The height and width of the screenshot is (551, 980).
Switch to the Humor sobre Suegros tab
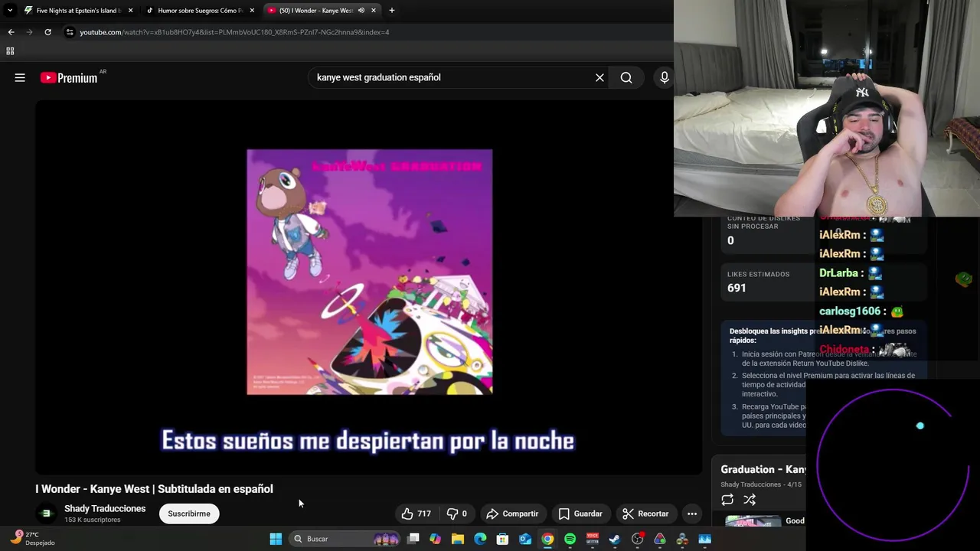click(199, 11)
